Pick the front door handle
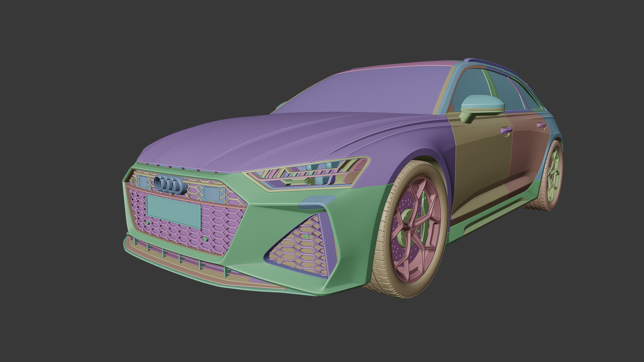This screenshot has width=644, height=362. click(506, 130)
